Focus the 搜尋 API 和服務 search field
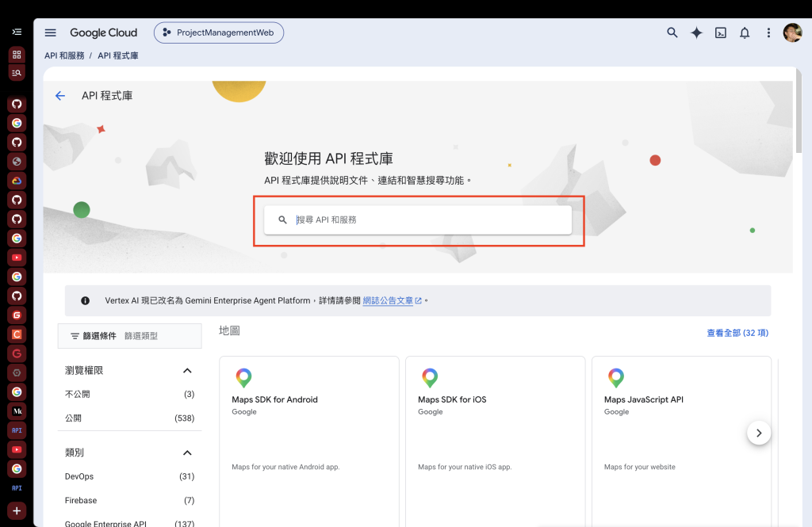 coord(418,220)
